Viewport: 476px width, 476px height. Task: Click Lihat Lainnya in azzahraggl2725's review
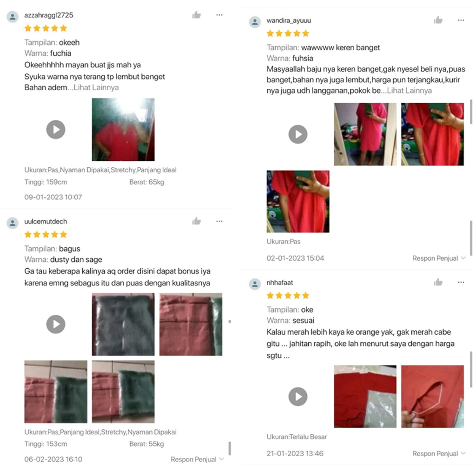[x=96, y=87]
